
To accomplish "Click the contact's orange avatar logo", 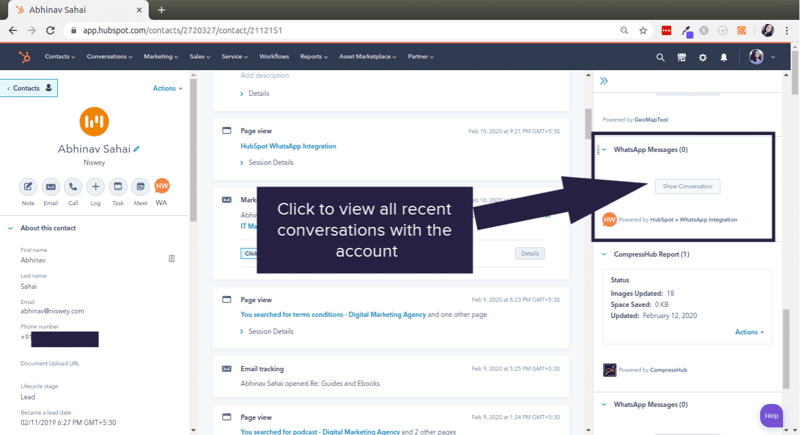I will [x=94, y=121].
